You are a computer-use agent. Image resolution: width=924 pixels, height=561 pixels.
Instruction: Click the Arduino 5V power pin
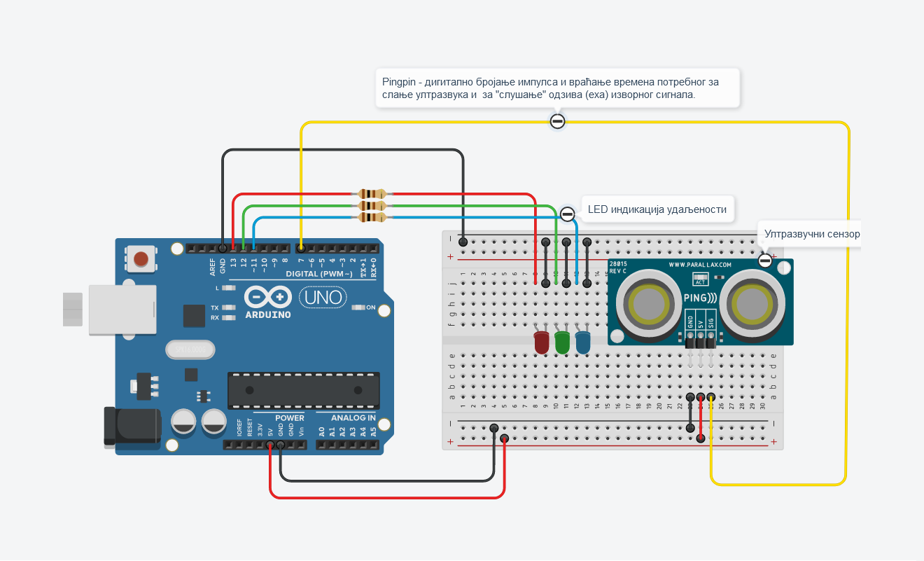click(x=270, y=445)
